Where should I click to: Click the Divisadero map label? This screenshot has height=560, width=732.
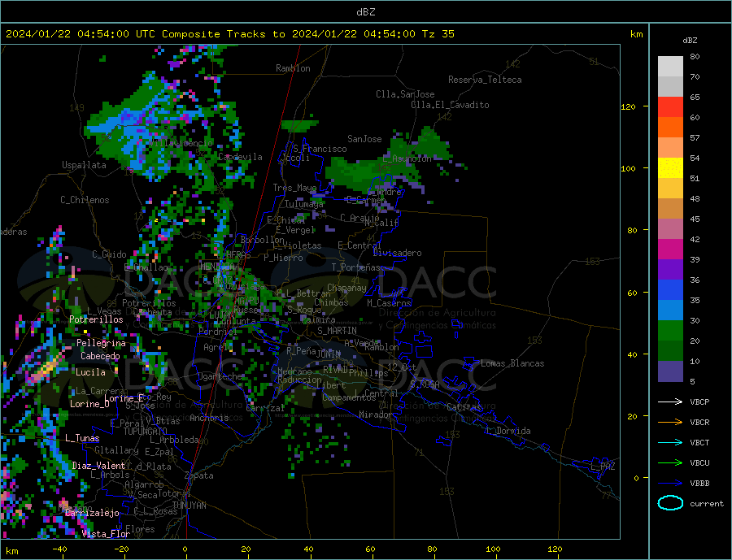coord(397,253)
